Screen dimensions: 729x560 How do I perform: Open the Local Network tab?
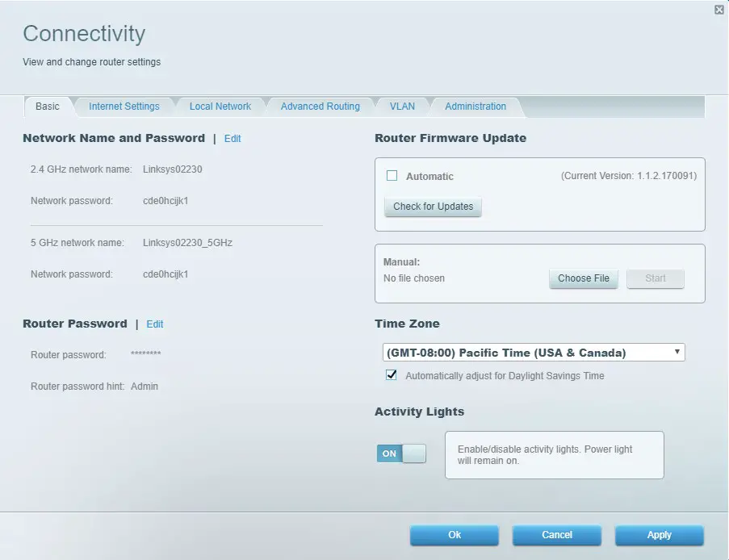pyautogui.click(x=220, y=106)
